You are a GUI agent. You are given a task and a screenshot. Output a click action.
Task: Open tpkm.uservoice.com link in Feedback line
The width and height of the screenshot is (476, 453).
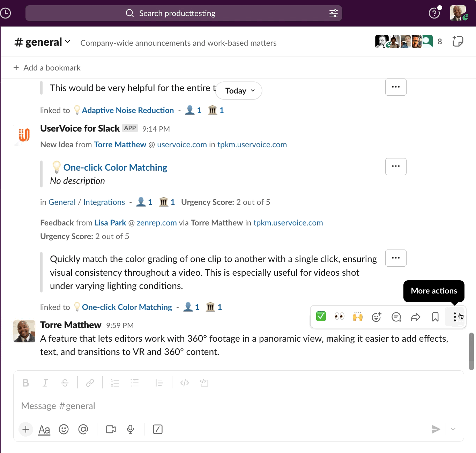pos(288,223)
